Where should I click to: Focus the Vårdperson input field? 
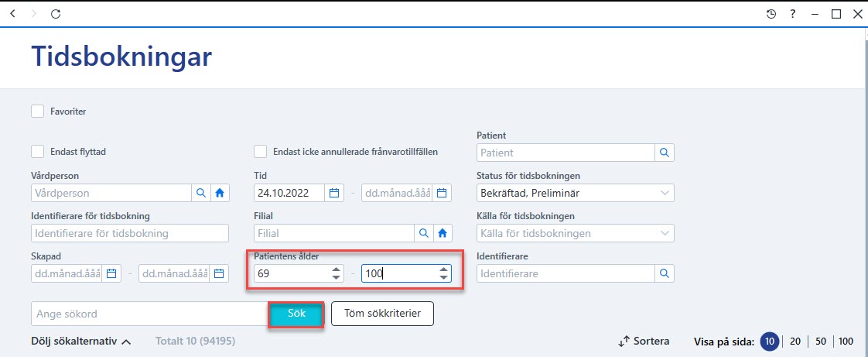point(112,193)
